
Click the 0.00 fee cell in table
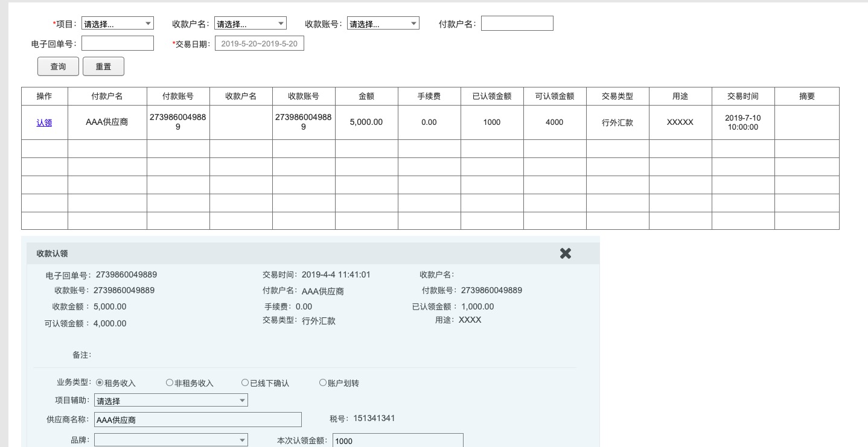[x=429, y=122]
